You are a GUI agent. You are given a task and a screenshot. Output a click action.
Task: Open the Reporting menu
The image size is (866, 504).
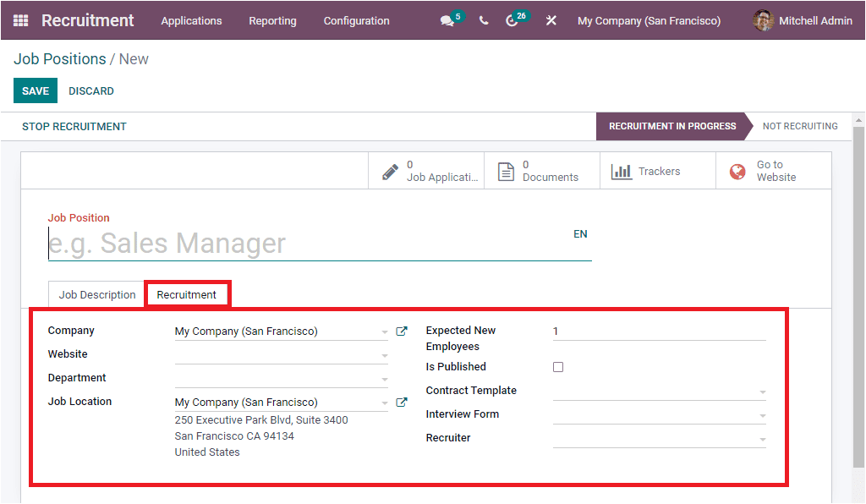click(x=272, y=20)
